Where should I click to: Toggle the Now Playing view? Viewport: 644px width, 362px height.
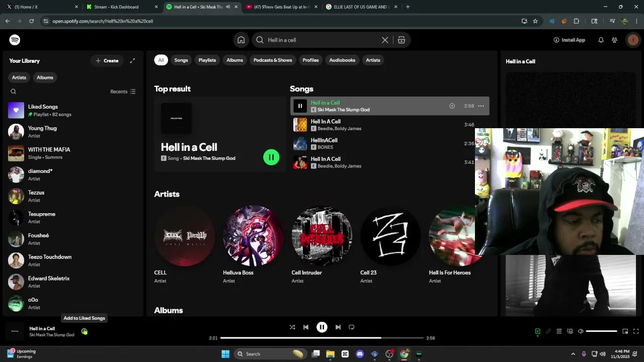point(537,331)
